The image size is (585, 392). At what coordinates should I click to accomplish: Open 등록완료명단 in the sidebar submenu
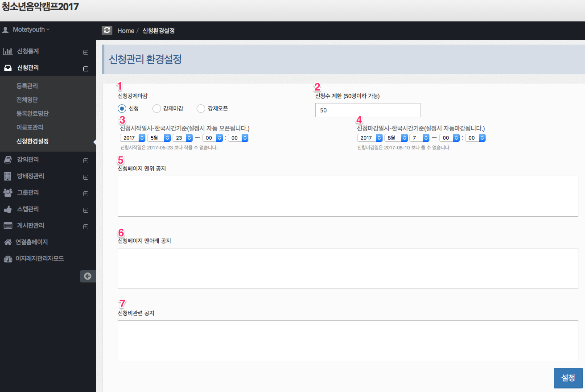click(33, 113)
